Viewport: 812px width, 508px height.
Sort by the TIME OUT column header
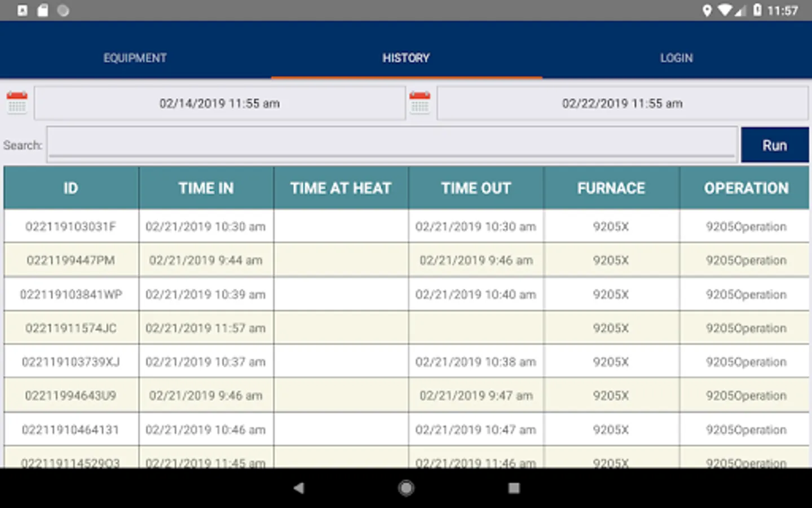click(x=476, y=188)
